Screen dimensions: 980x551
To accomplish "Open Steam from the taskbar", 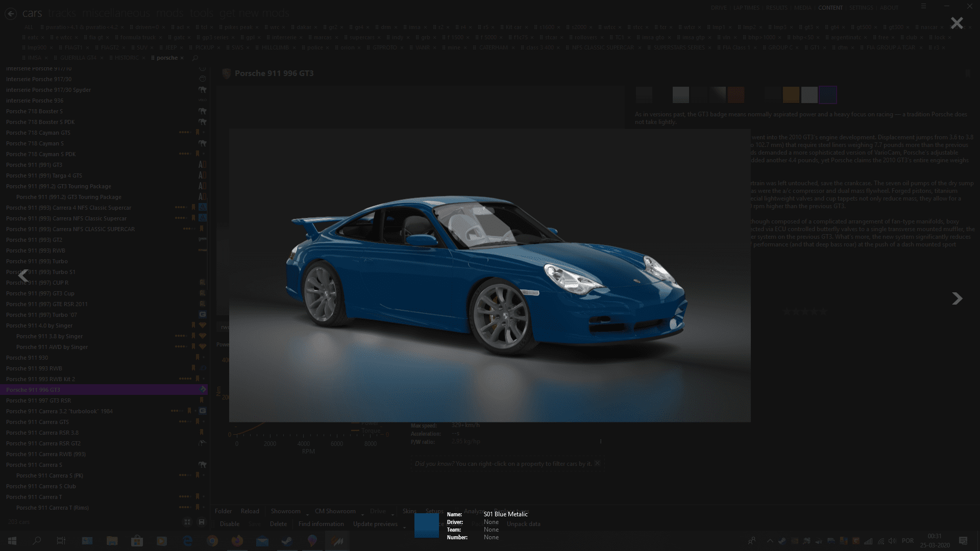I will pyautogui.click(x=287, y=541).
